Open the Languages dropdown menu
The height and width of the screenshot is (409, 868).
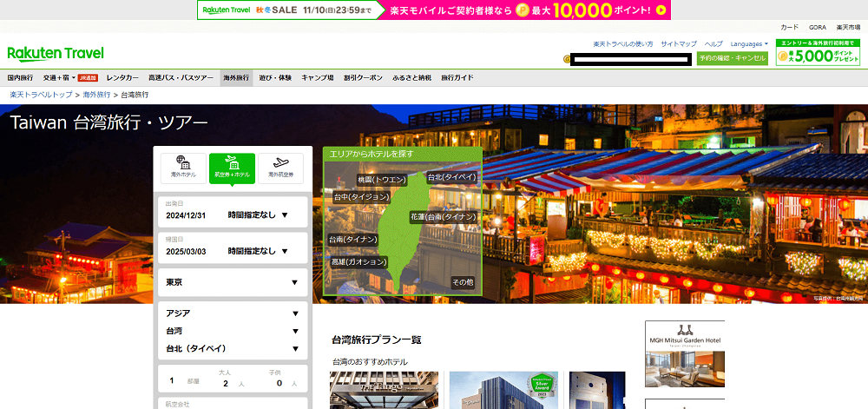[748, 43]
